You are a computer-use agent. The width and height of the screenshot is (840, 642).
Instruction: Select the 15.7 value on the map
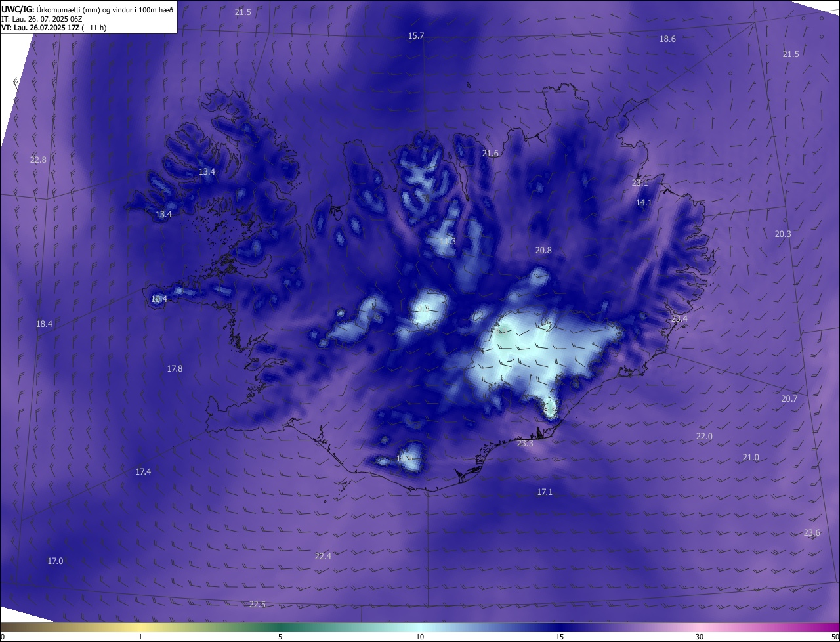coord(416,36)
